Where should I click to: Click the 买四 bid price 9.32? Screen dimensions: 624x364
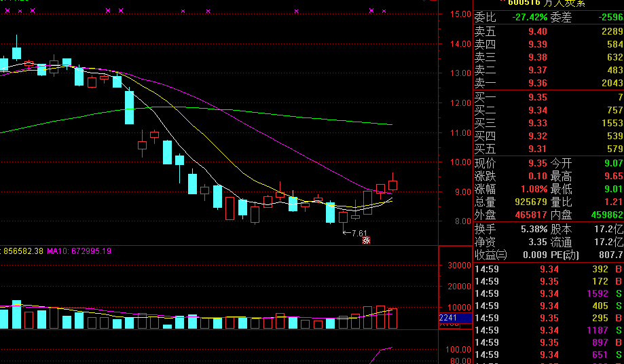point(538,136)
